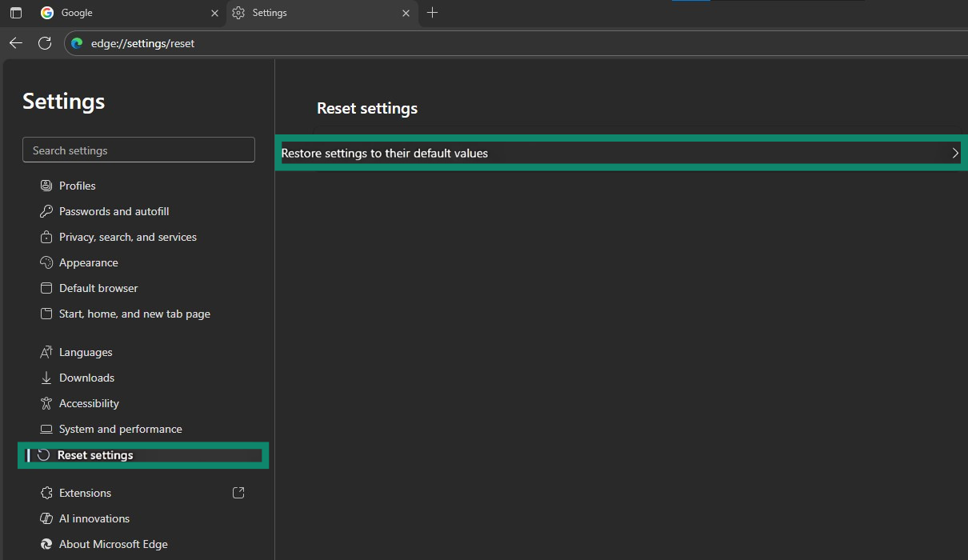968x560 pixels.
Task: Open the tab search panel
Action: pyautogui.click(x=15, y=13)
